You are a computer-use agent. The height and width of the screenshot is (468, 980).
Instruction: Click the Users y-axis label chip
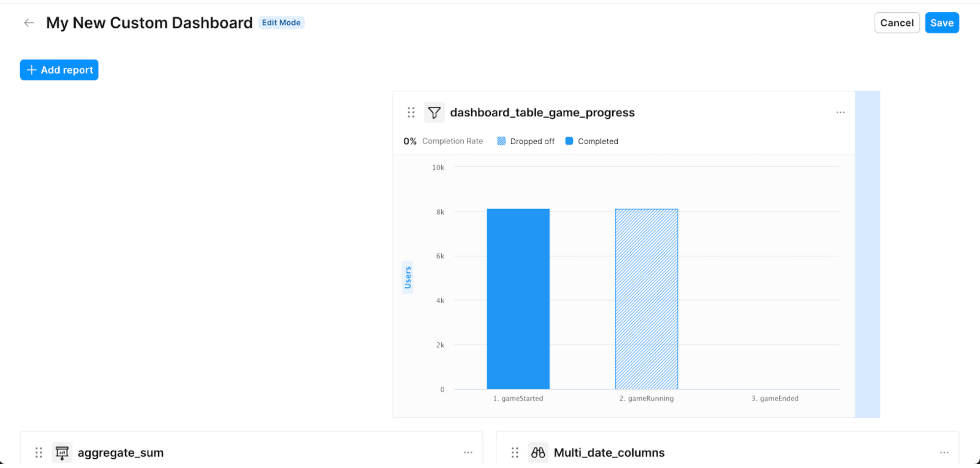(x=407, y=277)
